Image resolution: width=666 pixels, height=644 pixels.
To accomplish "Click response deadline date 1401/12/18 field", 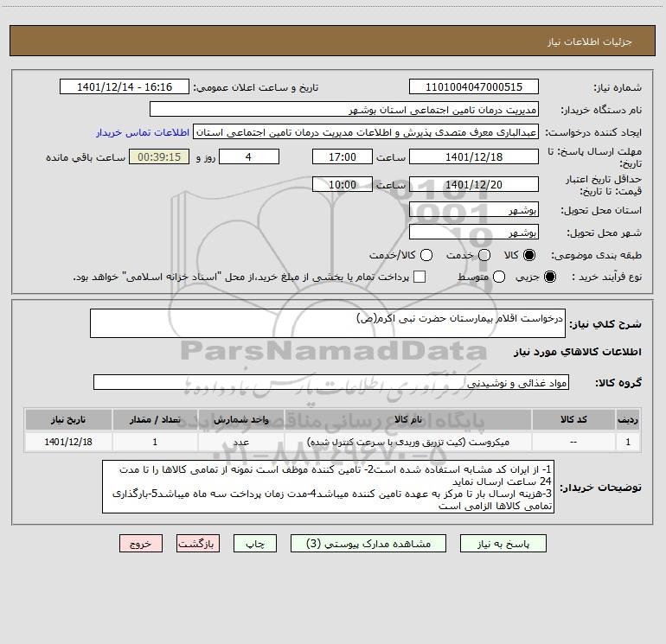I will click(474, 156).
